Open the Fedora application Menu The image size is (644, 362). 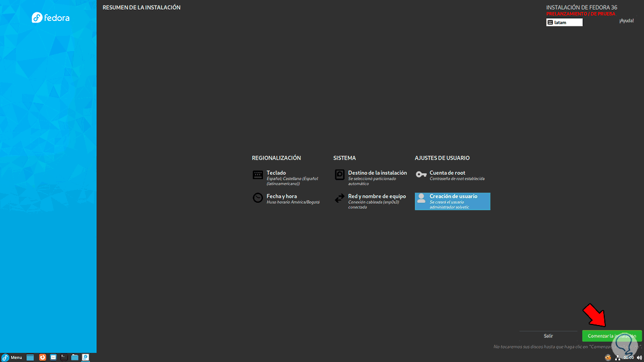coord(15,357)
